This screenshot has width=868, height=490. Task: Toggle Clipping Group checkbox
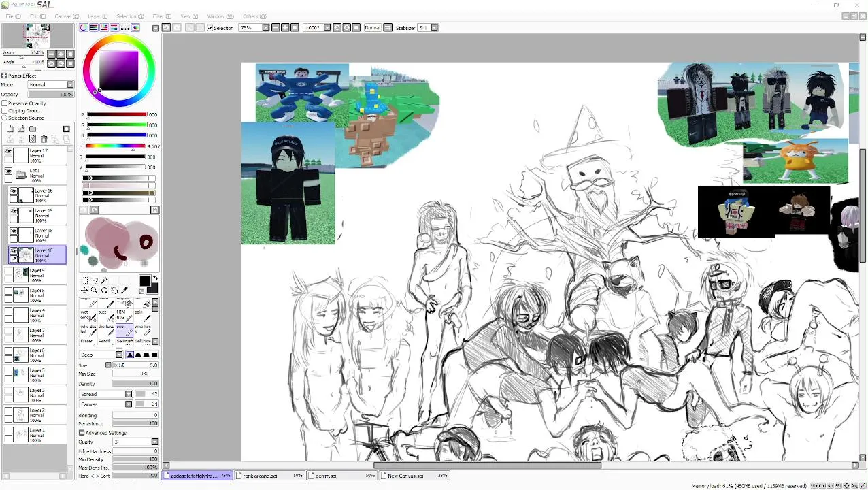click(x=4, y=110)
